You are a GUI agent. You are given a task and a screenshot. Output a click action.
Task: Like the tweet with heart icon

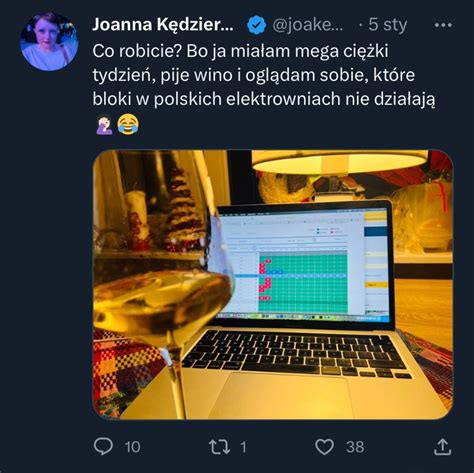pyautogui.click(x=324, y=447)
